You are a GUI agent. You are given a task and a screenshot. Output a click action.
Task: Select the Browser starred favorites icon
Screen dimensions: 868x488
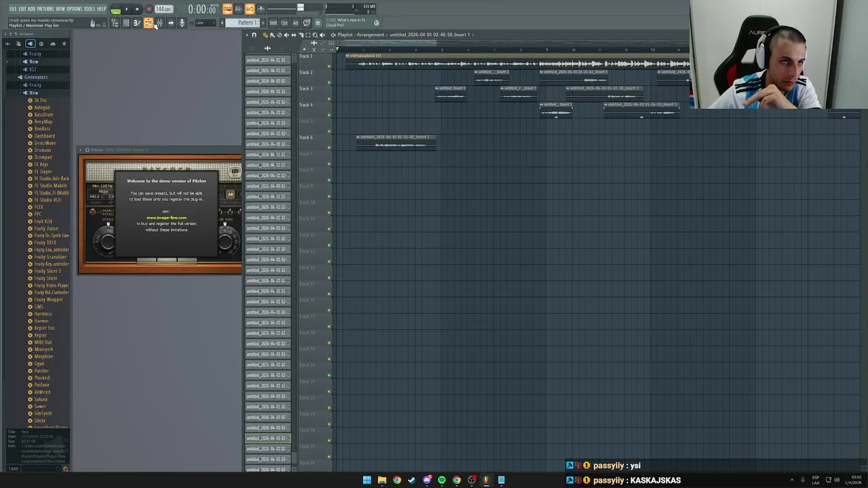(x=64, y=44)
